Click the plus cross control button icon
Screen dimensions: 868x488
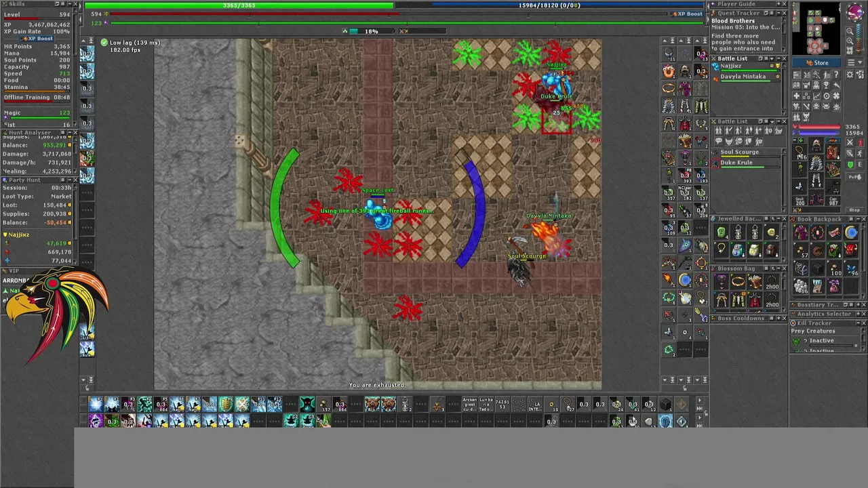(796, 96)
